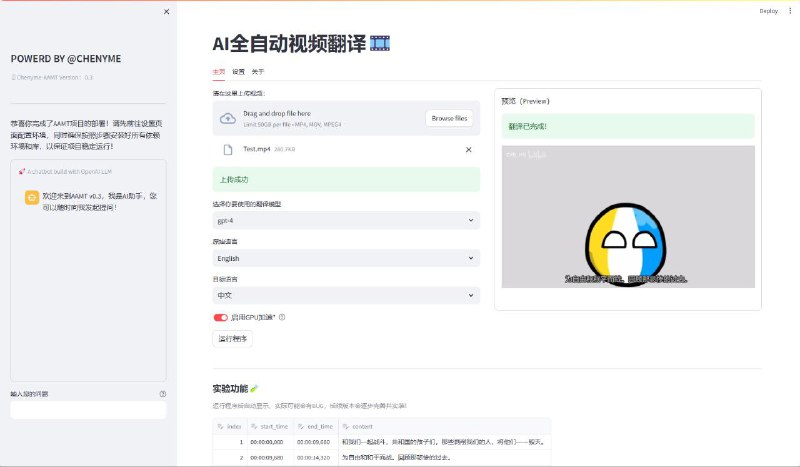Open the three-dot main menu
800x467 pixels.
coord(790,11)
